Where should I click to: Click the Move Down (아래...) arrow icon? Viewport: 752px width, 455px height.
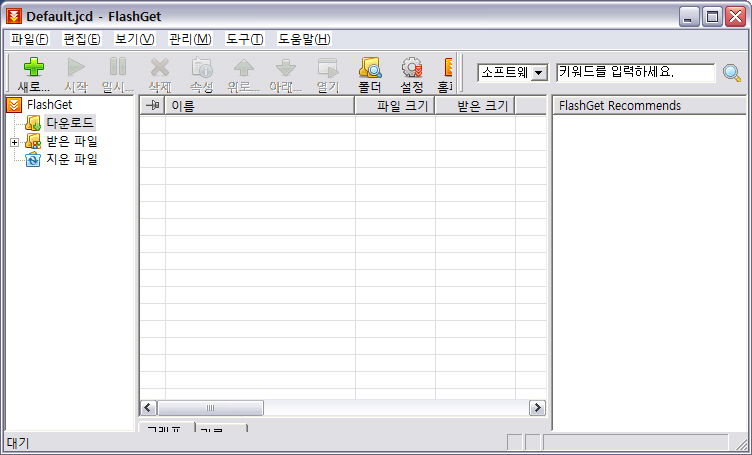286,74
